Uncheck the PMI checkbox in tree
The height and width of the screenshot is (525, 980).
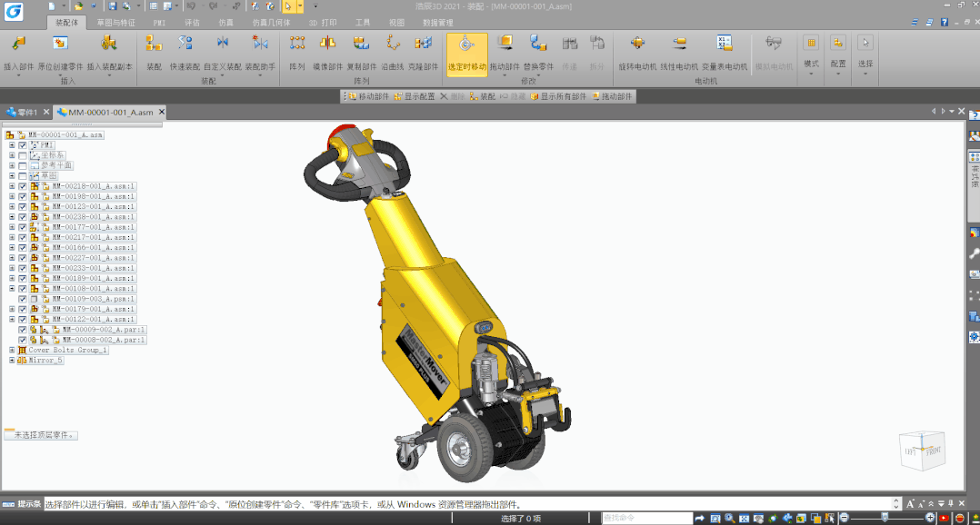[23, 145]
